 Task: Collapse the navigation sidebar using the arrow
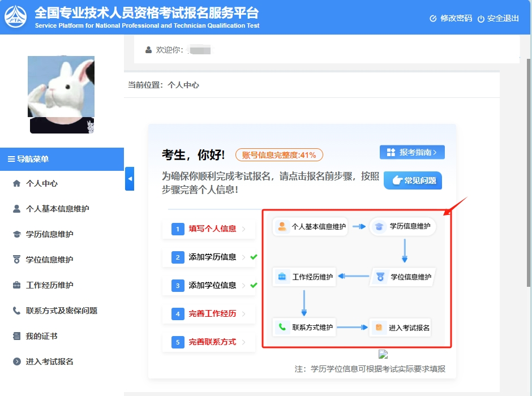(x=130, y=179)
